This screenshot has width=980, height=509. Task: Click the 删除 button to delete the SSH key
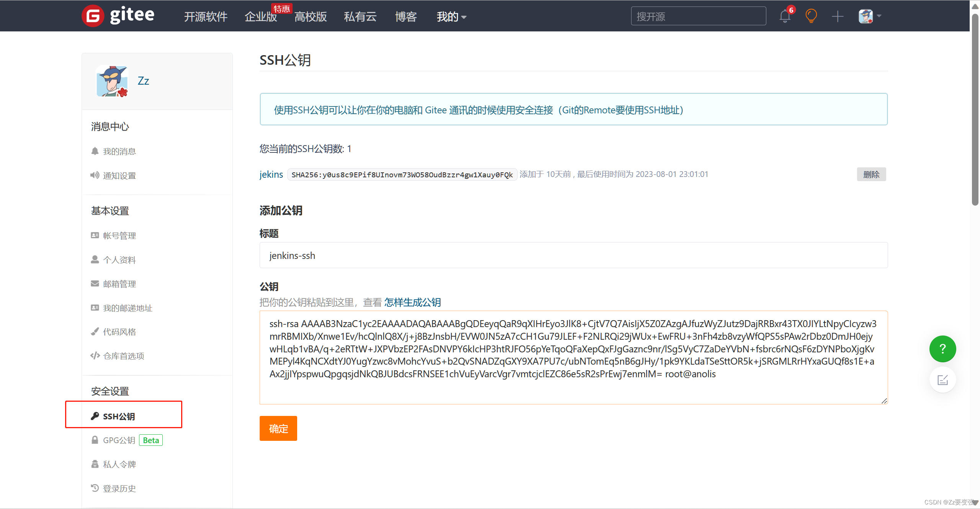[x=871, y=174]
